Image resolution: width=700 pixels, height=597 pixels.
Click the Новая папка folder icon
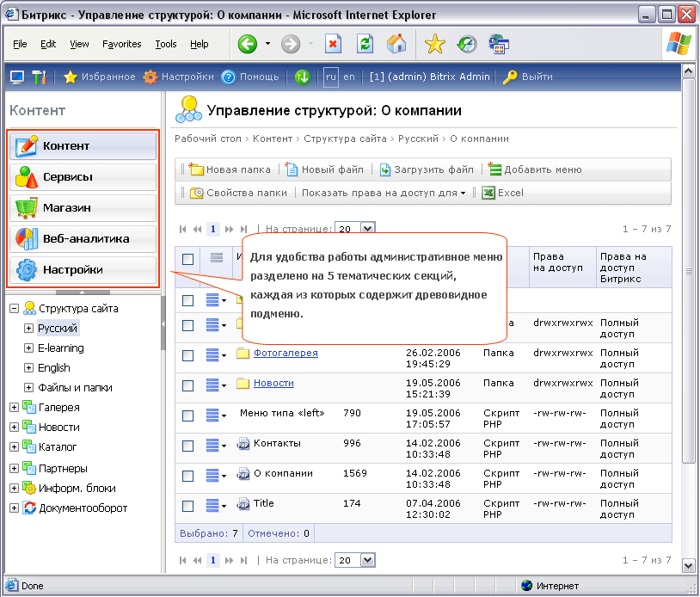[196, 169]
